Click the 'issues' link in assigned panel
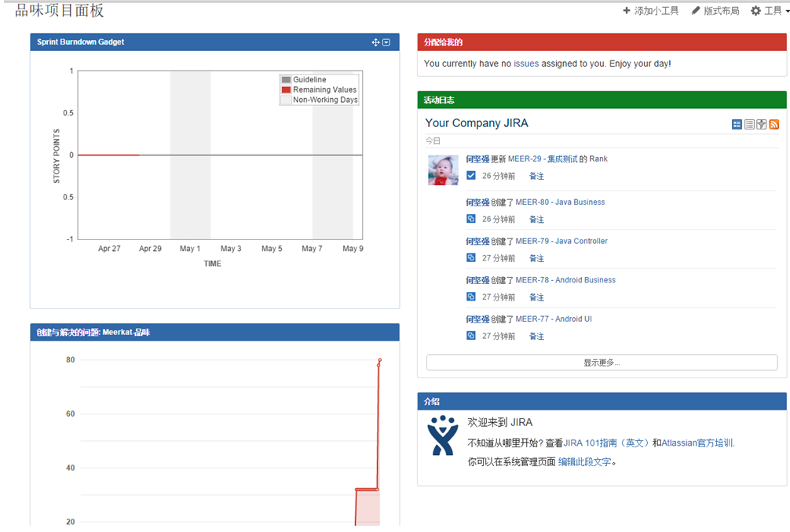Screen dimensions: 790x532 526,64
